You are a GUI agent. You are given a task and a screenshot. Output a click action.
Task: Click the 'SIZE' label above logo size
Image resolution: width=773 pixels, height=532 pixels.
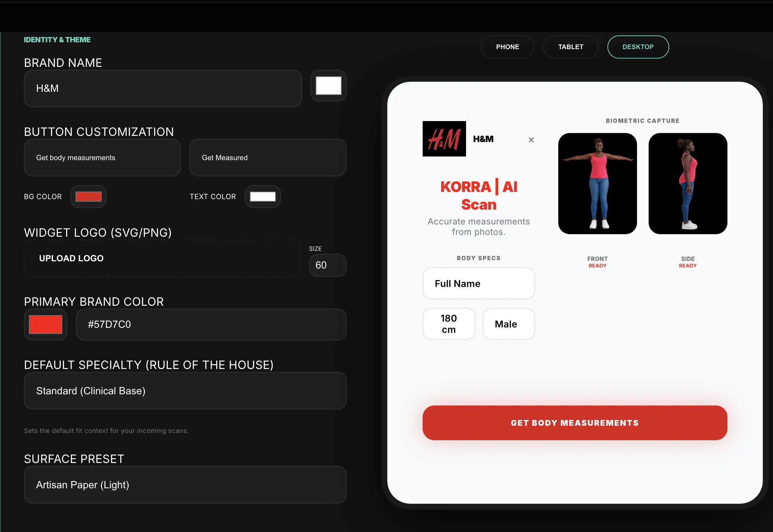coord(315,249)
